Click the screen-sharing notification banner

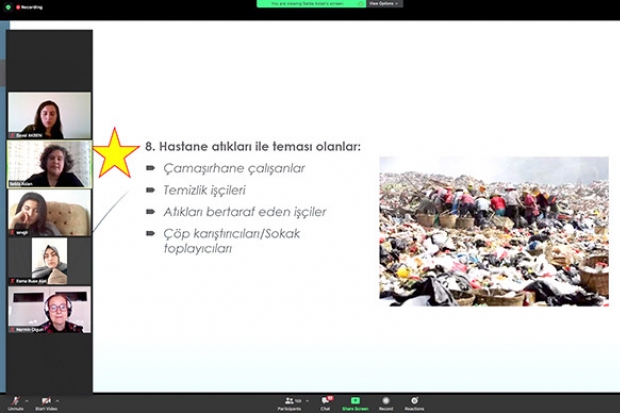310,4
